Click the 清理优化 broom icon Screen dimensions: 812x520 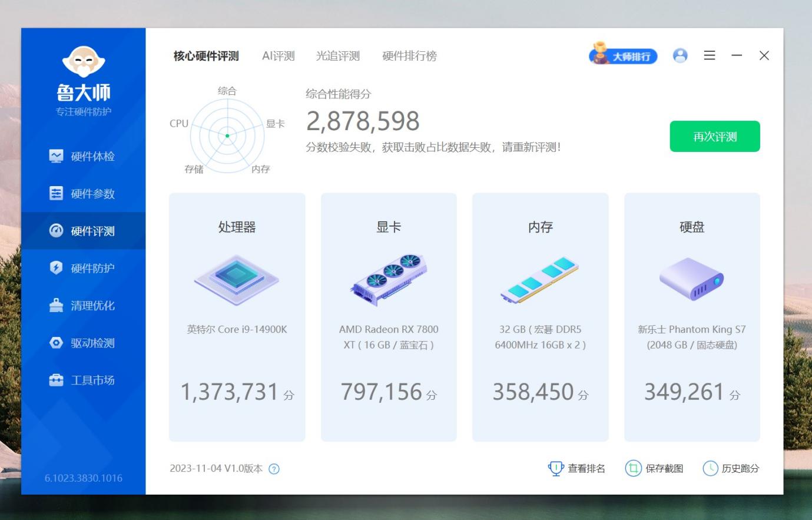coord(56,305)
